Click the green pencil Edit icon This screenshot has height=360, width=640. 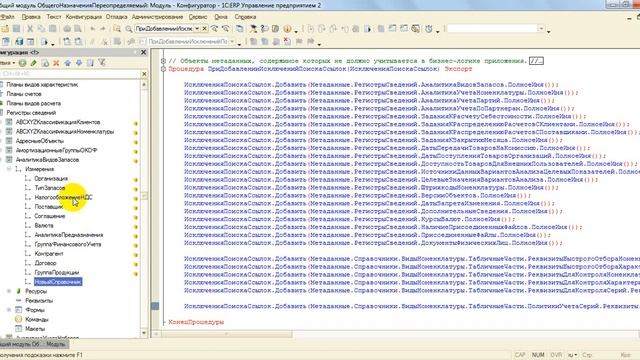pyautogui.click(x=34, y=63)
